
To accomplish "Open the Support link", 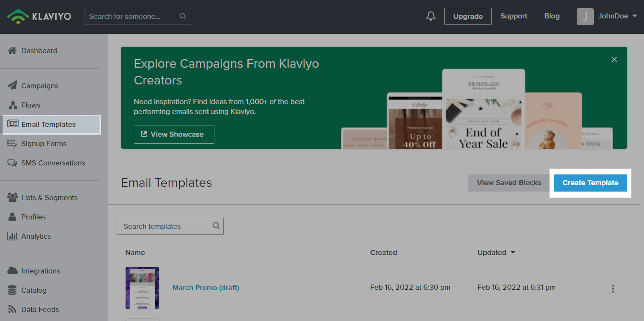I will pos(514,16).
